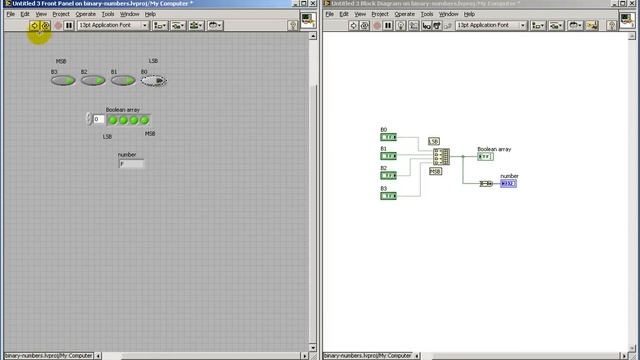Click first LED in Boolean array
The image size is (640, 360).
(x=113, y=120)
